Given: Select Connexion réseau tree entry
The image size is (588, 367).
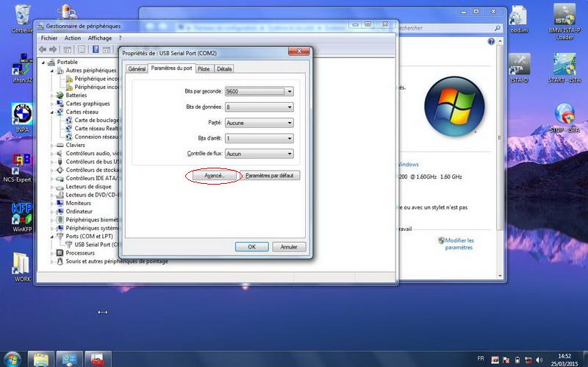Looking at the screenshot, I should 96,137.
